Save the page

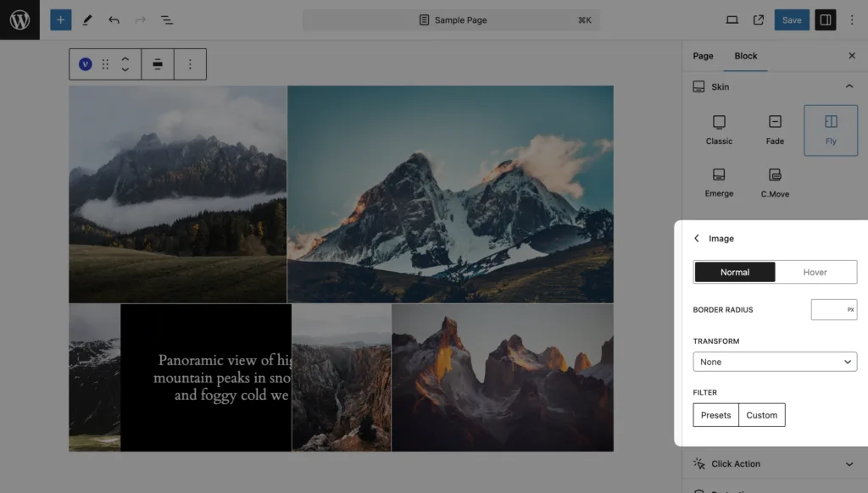tap(792, 20)
